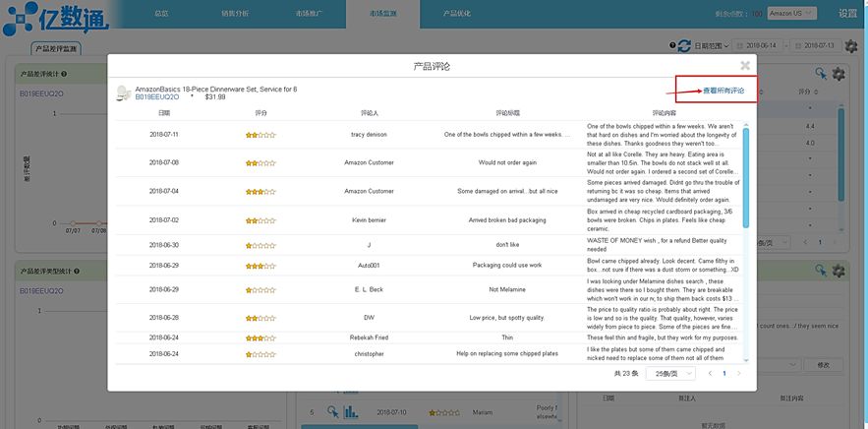Click the star rating in Mariam's background row
This screenshot has width=868, height=429.
click(x=444, y=412)
